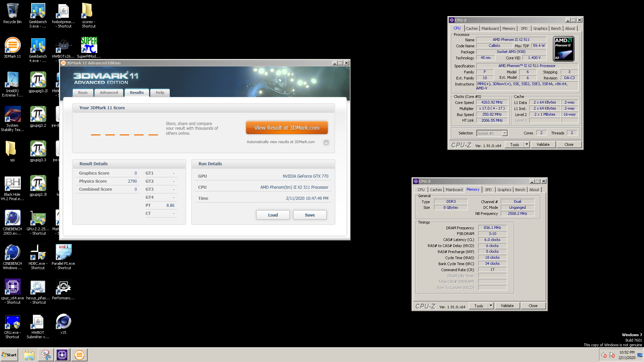Open PerformanceTest desktop icon
Viewport: 644px width, 362px height.
tap(63, 289)
